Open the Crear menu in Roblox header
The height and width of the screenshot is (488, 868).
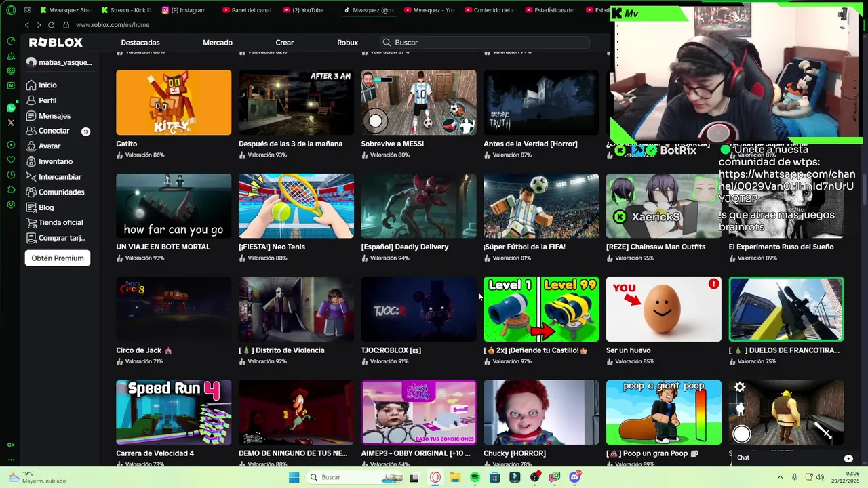[x=285, y=43]
